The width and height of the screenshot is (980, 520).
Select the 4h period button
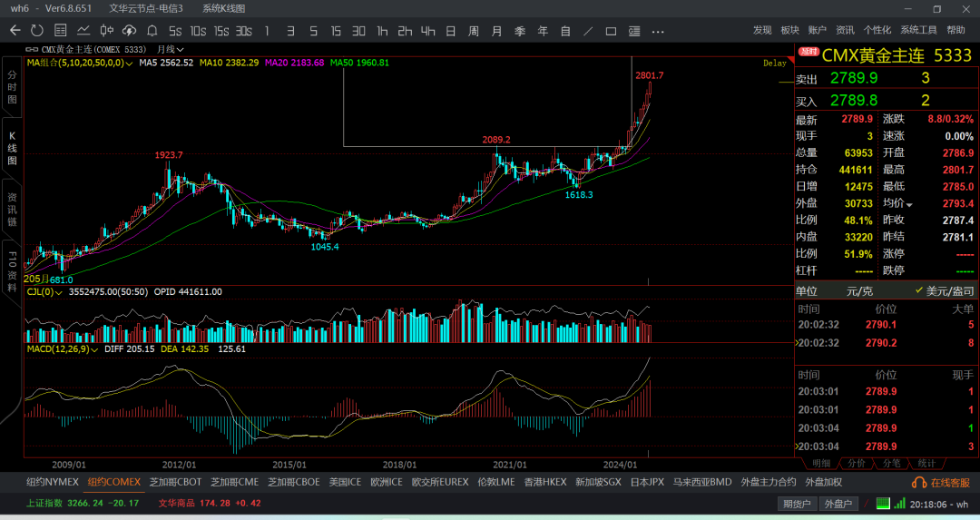tap(428, 31)
